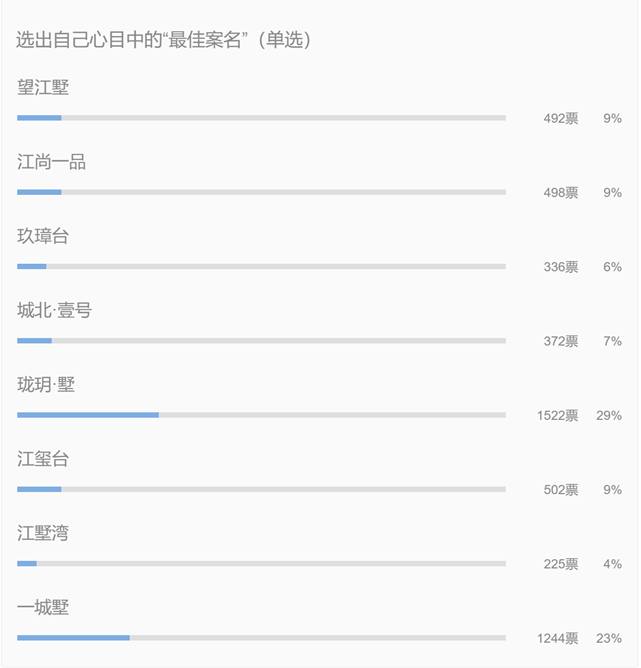Image resolution: width=641 pixels, height=668 pixels.
Task: Click the 336票 vote count
Action: pos(561,267)
